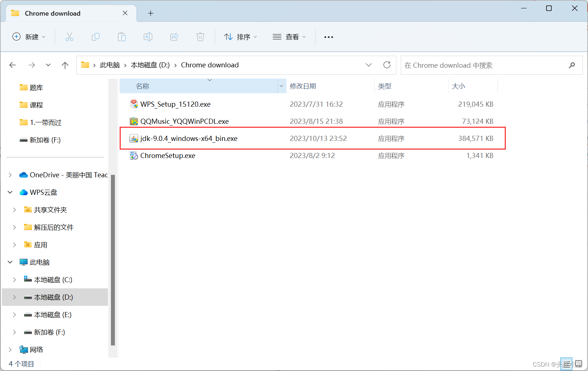Open the 新建 (New) menu
The image size is (588, 371).
click(29, 37)
